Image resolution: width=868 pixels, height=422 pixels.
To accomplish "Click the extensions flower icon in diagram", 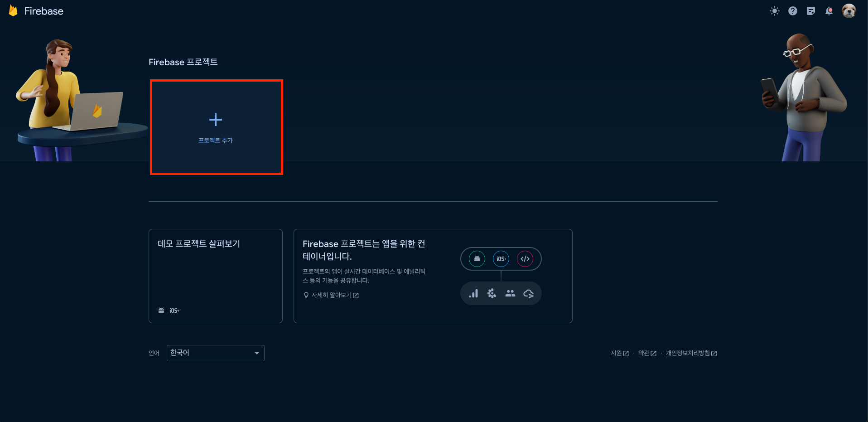I will pos(492,293).
